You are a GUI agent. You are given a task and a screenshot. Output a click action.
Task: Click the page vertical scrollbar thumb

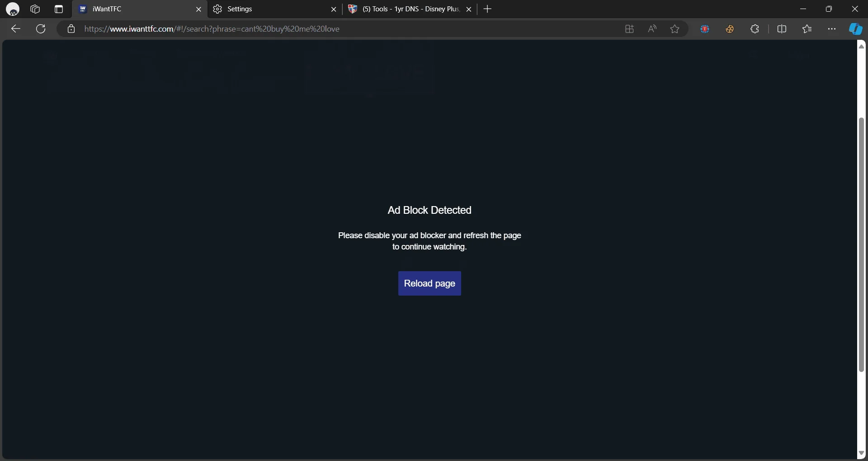861,245
